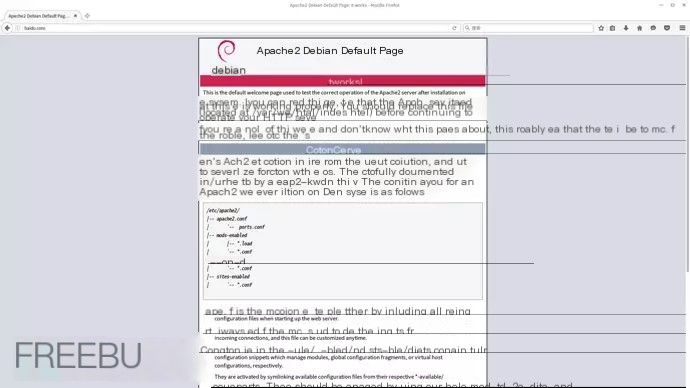The width and height of the screenshot is (690, 388).
Task: Open the Pocket toolbar icon
Action: [667, 28]
